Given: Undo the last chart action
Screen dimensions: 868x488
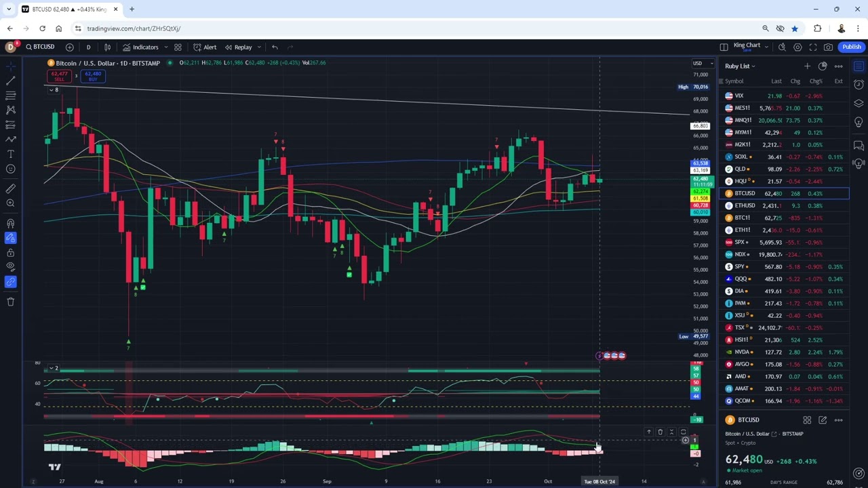Looking at the screenshot, I should (275, 47).
